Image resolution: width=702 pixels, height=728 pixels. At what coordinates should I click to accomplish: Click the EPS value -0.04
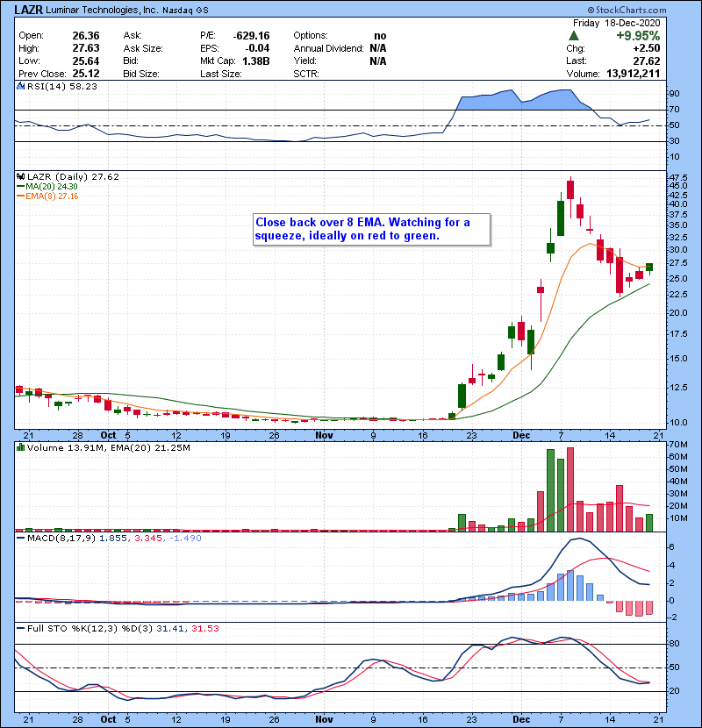pyautogui.click(x=257, y=48)
